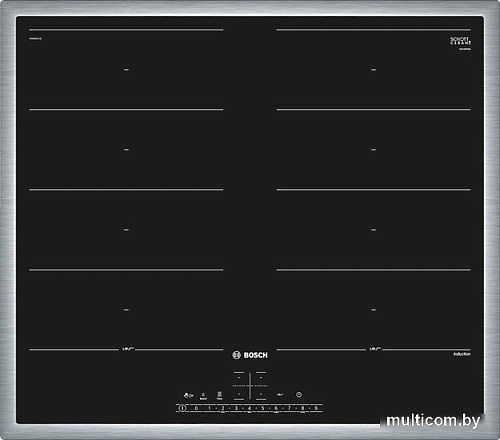Select the rear-left cooking zone indicator

click(239, 378)
